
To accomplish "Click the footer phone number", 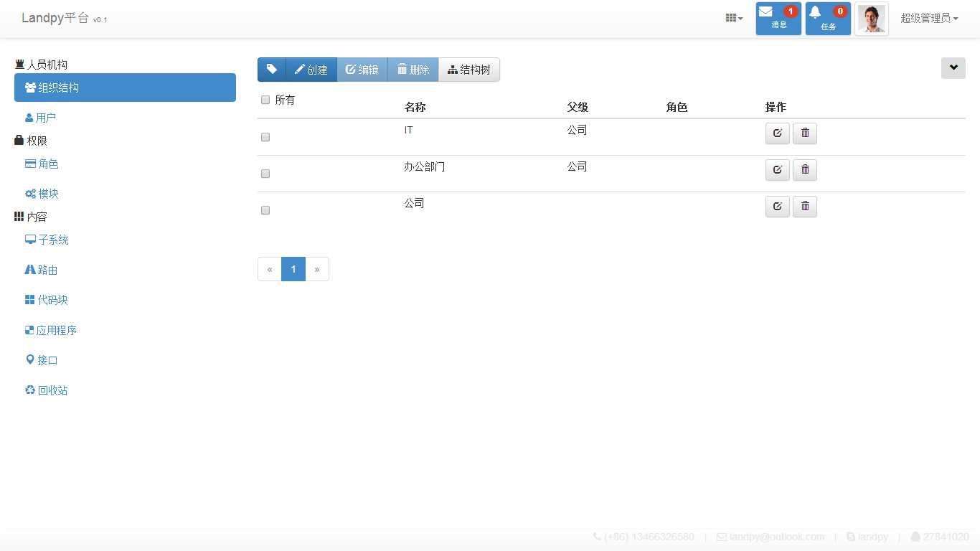I will click(x=644, y=537).
